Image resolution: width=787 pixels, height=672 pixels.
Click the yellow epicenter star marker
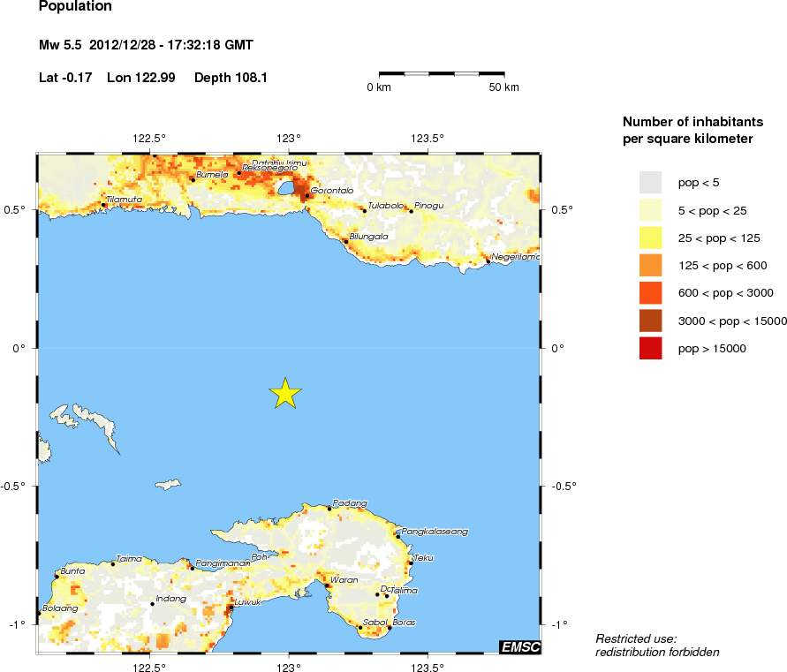[285, 394]
